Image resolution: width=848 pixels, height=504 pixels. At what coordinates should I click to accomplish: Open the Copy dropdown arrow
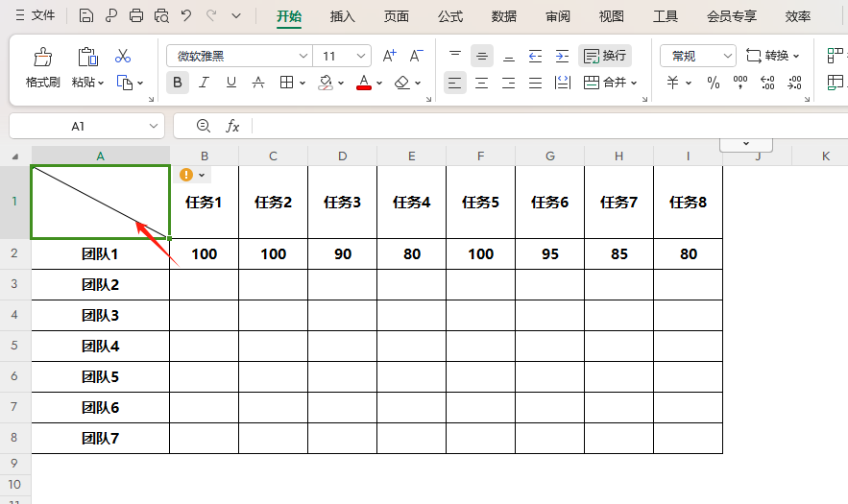tap(140, 83)
